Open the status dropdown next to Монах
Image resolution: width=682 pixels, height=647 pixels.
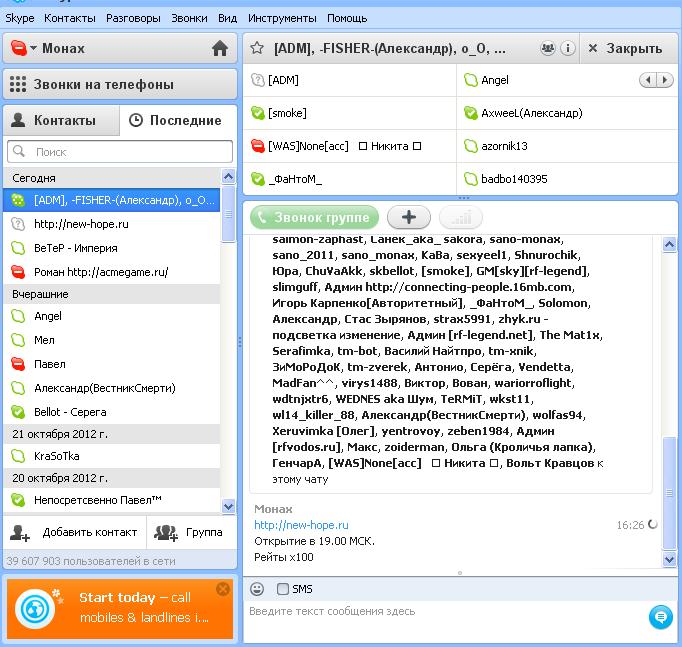[33, 48]
